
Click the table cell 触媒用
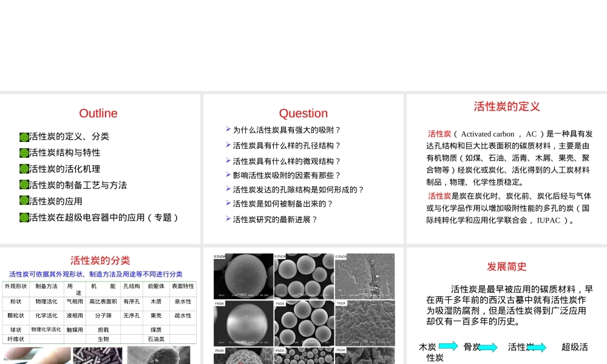(x=75, y=330)
